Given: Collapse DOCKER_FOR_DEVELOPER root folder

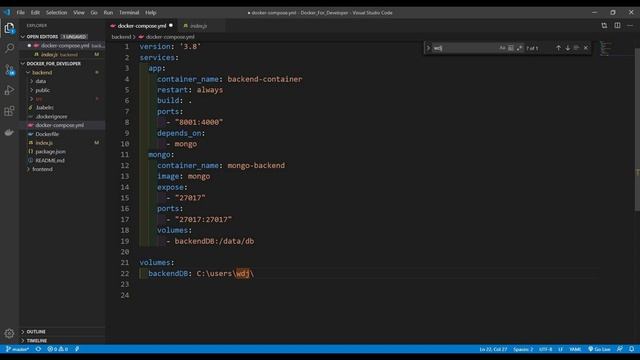Looking at the screenshot, I should click(23, 64).
